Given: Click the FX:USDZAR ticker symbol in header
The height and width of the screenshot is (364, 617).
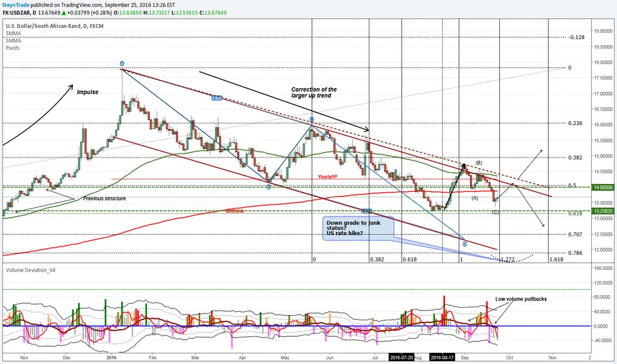Looking at the screenshot, I should (x=16, y=13).
